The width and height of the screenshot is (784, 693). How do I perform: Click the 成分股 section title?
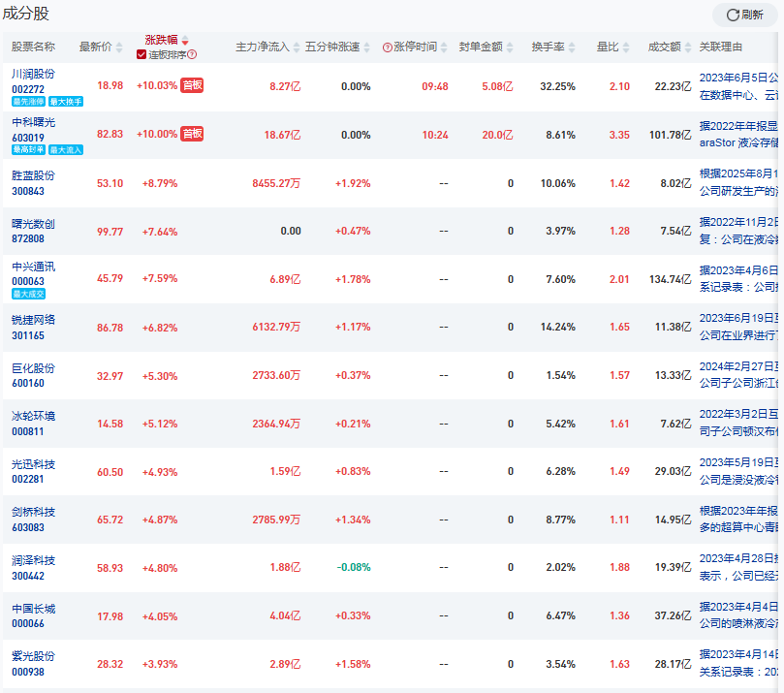[25, 14]
